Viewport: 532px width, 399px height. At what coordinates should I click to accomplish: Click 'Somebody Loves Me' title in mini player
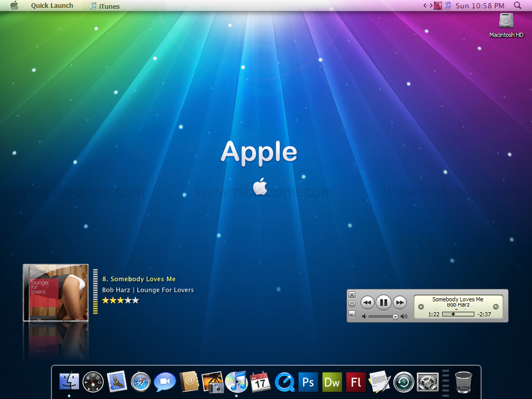[458, 299]
